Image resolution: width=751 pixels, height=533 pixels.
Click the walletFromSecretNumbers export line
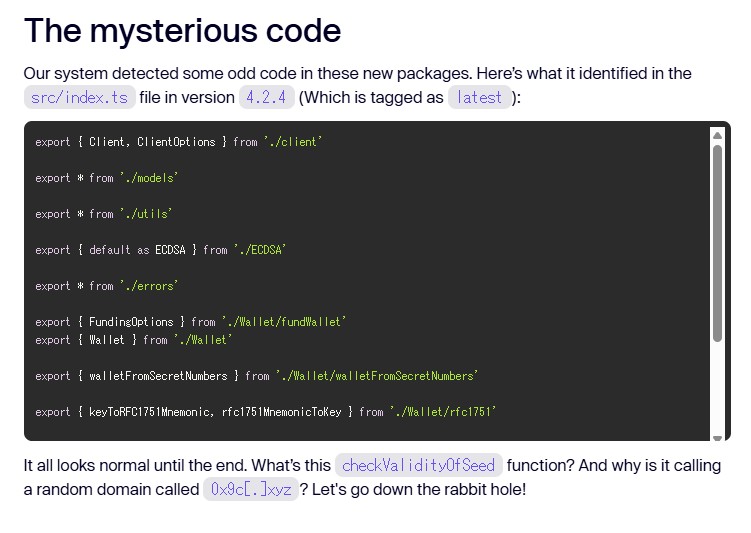(256, 376)
